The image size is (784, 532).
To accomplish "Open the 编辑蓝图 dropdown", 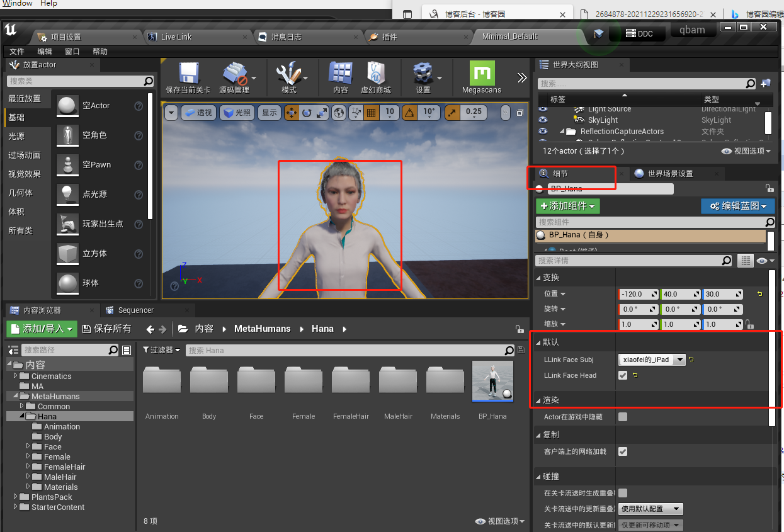I will [737, 206].
